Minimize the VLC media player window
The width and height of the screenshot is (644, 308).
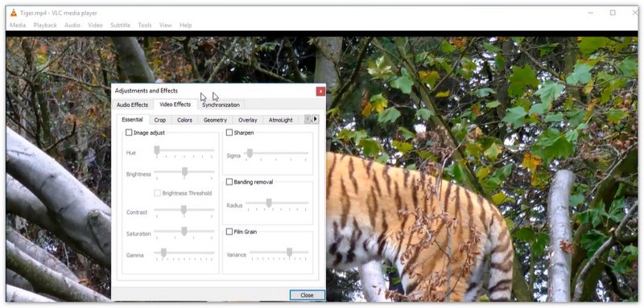click(591, 13)
